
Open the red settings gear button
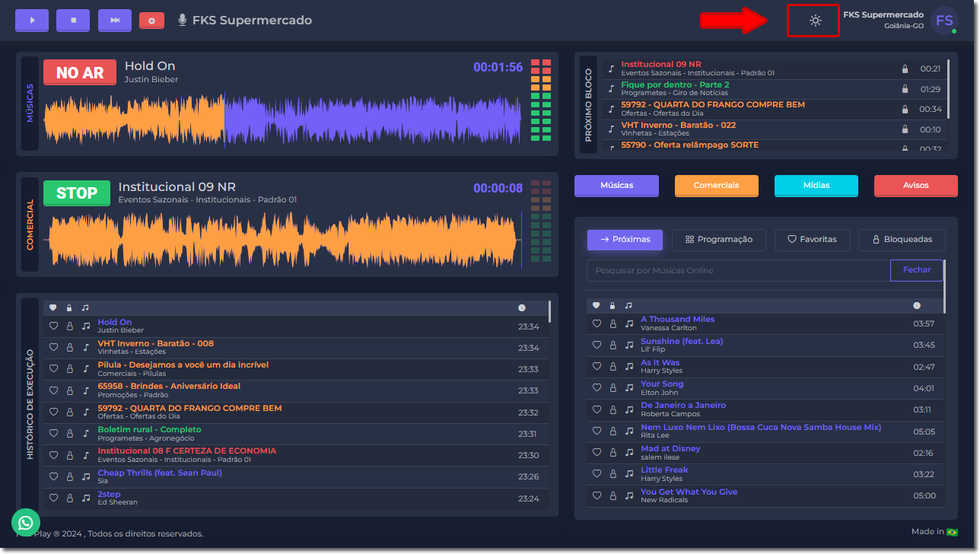(151, 21)
